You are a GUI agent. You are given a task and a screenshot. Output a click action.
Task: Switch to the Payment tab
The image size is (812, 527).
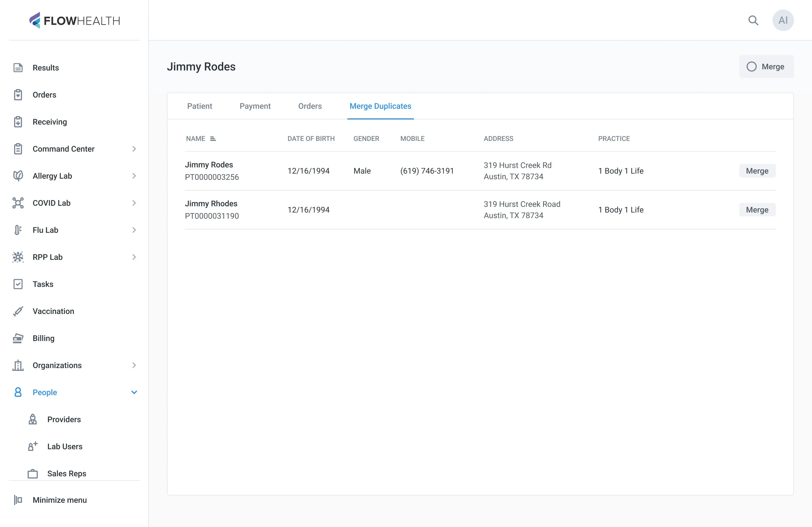(255, 106)
